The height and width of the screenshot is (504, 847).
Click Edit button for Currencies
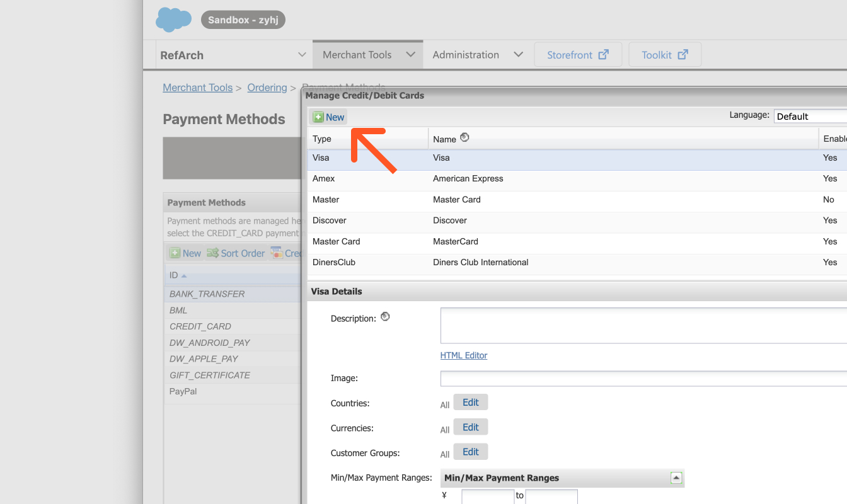[471, 427]
